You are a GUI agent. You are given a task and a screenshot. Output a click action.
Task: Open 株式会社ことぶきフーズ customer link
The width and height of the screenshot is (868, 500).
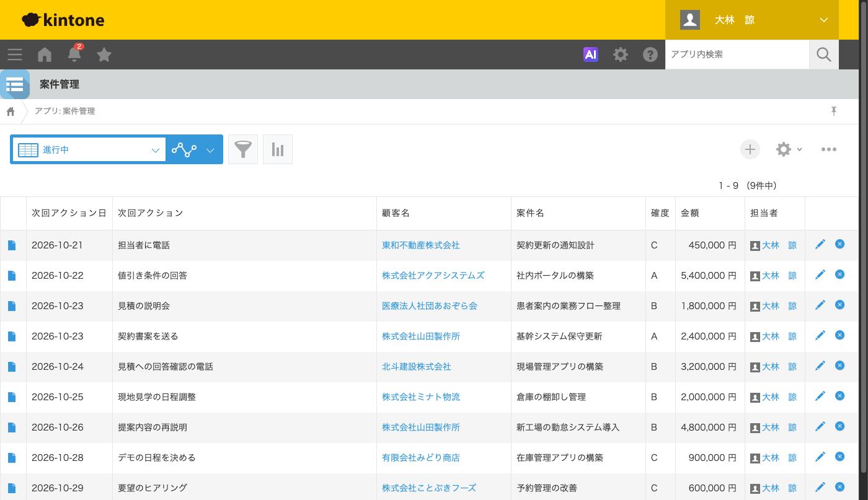tap(429, 488)
